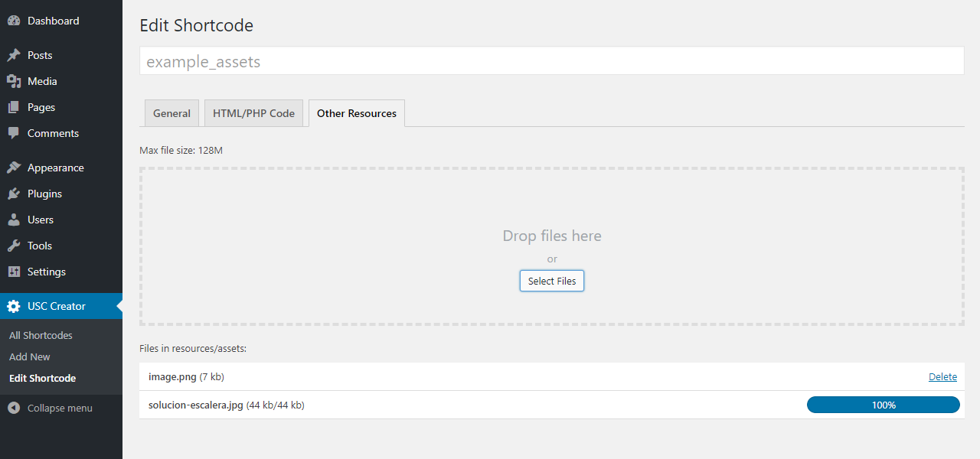This screenshot has height=459, width=980.
Task: Click the Edit Shortcode page heading
Action: click(196, 25)
